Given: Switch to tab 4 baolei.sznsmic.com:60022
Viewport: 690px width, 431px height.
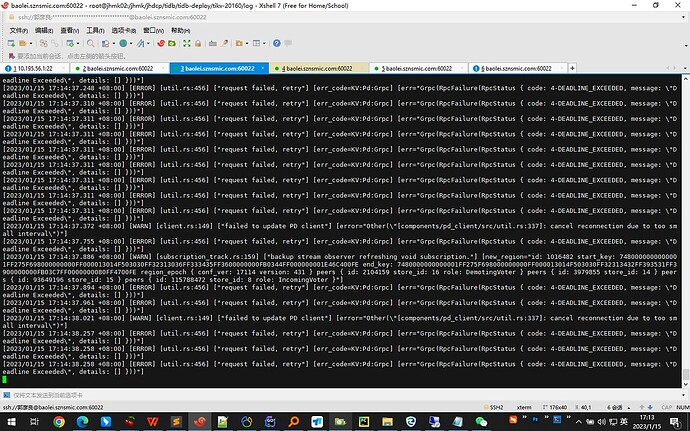Looking at the screenshot, I should pos(319,68).
